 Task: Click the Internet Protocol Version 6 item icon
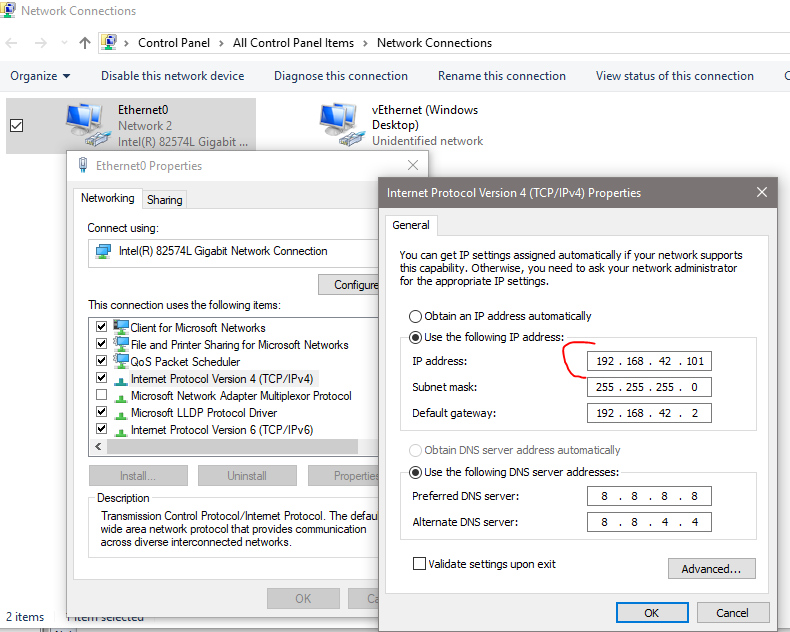point(121,431)
